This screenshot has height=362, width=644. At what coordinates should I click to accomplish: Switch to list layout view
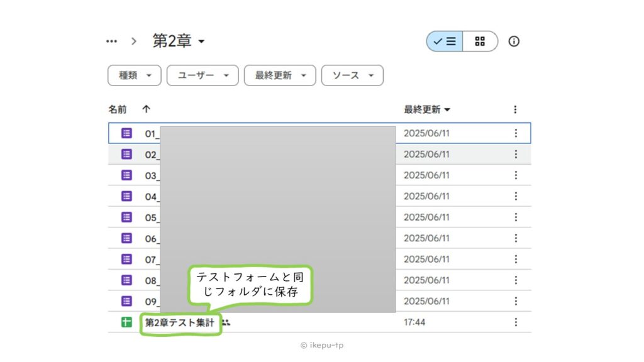(x=445, y=41)
